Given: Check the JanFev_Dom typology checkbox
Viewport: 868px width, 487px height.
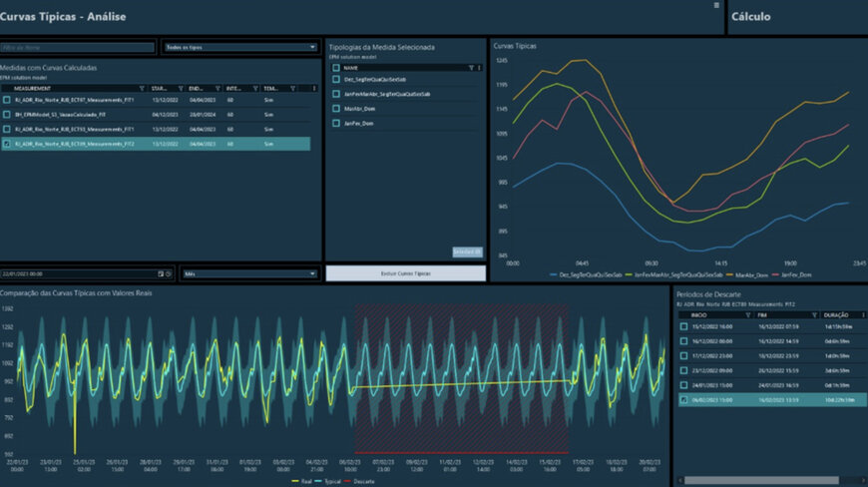Looking at the screenshot, I should [x=336, y=124].
